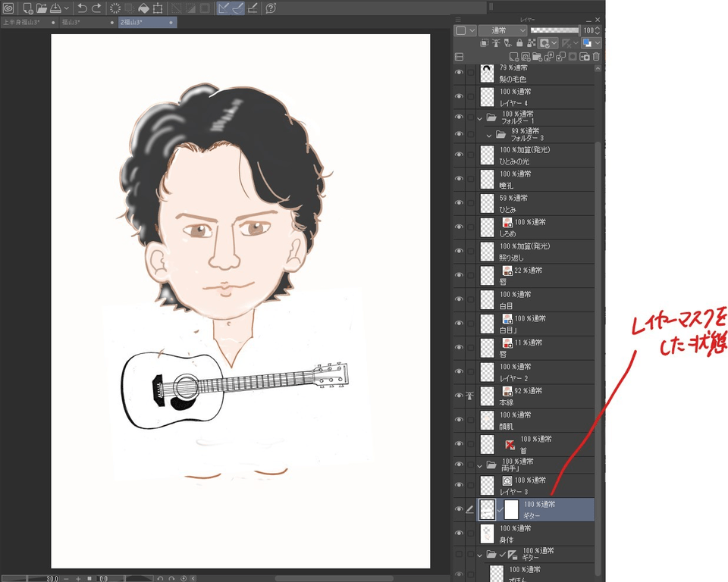The height and width of the screenshot is (582, 728).
Task: Select the 2福山3 document tab
Action: [x=147, y=22]
